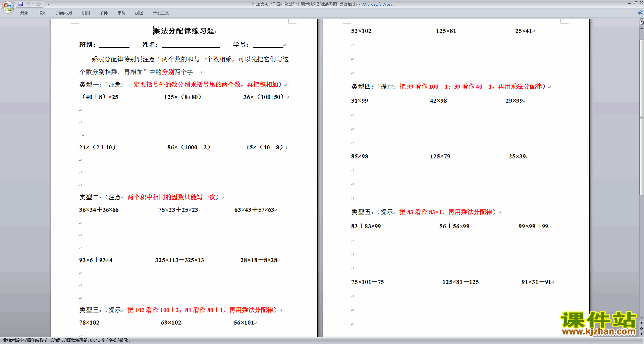Open the 开始 ribbon tab
Viewport: 644px width, 344px height.
click(24, 13)
